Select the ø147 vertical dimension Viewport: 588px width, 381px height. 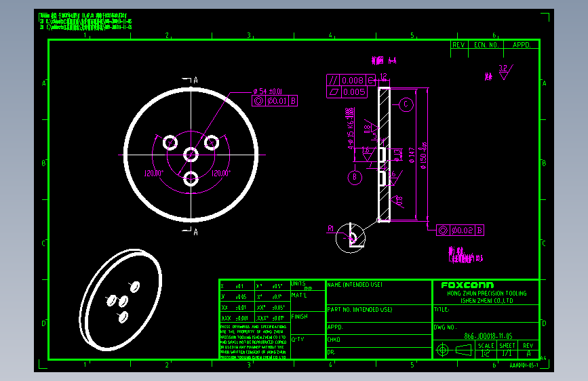pyautogui.click(x=412, y=155)
